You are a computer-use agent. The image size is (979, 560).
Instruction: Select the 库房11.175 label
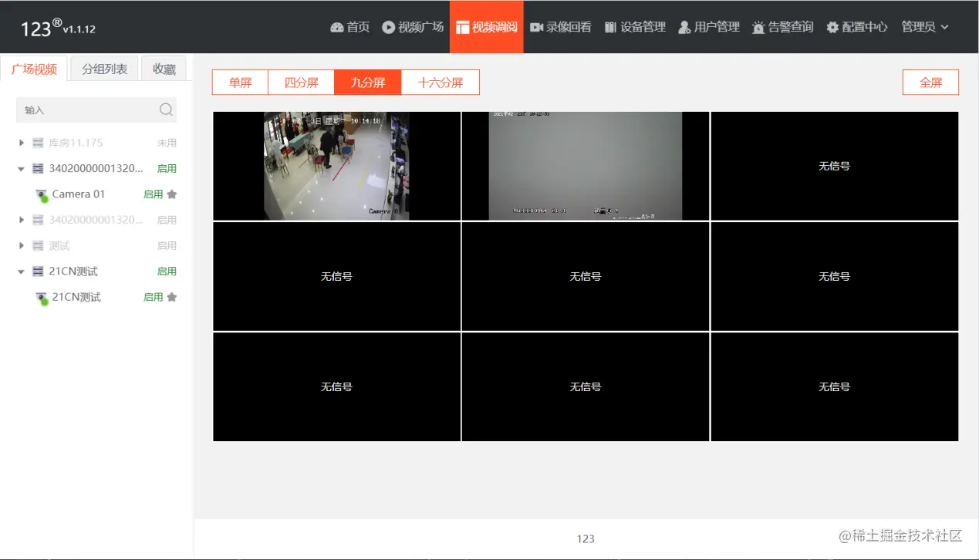[76, 143]
